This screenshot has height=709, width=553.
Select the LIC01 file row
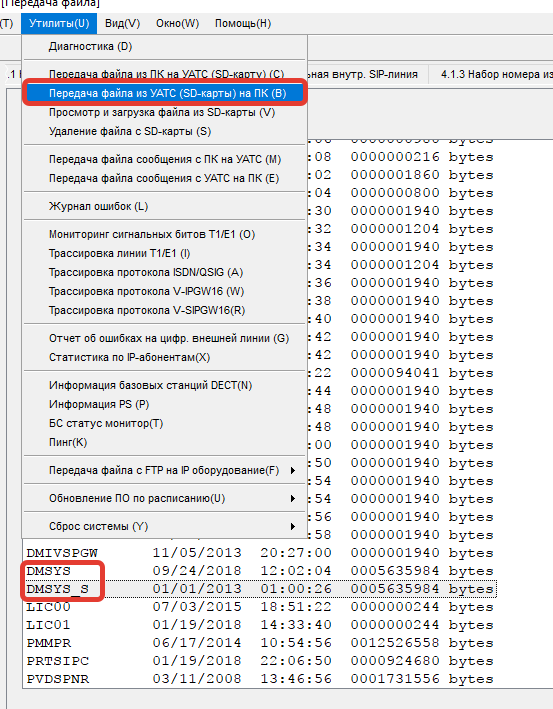(260, 625)
